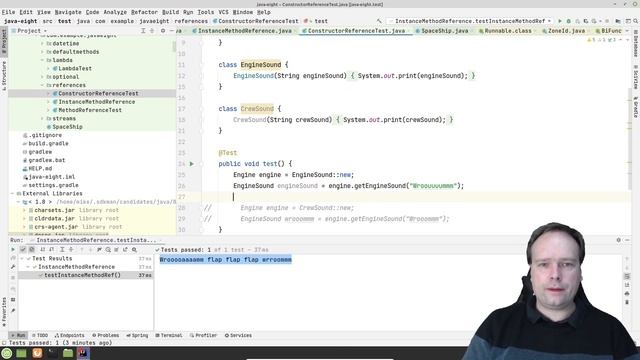Open the Endpoints tool window
640x360 pixels.
[x=69, y=335]
